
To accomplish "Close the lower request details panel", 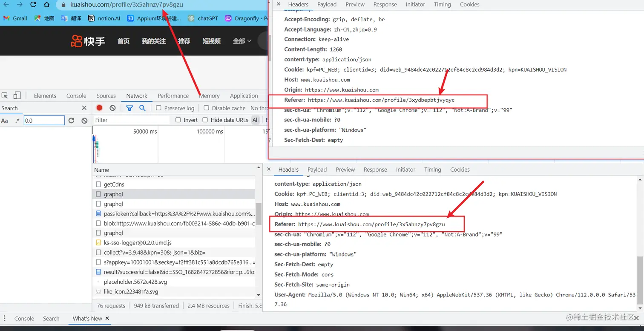I will 268,169.
